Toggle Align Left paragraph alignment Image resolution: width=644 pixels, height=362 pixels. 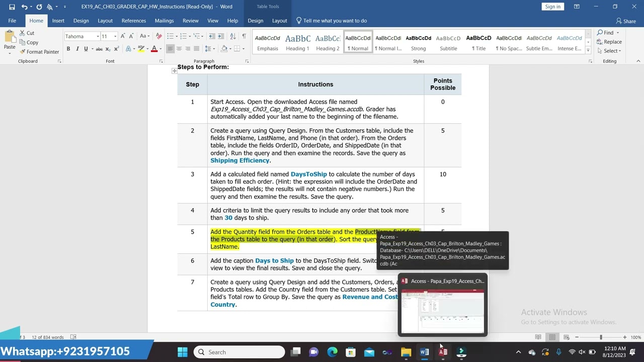pyautogui.click(x=170, y=49)
